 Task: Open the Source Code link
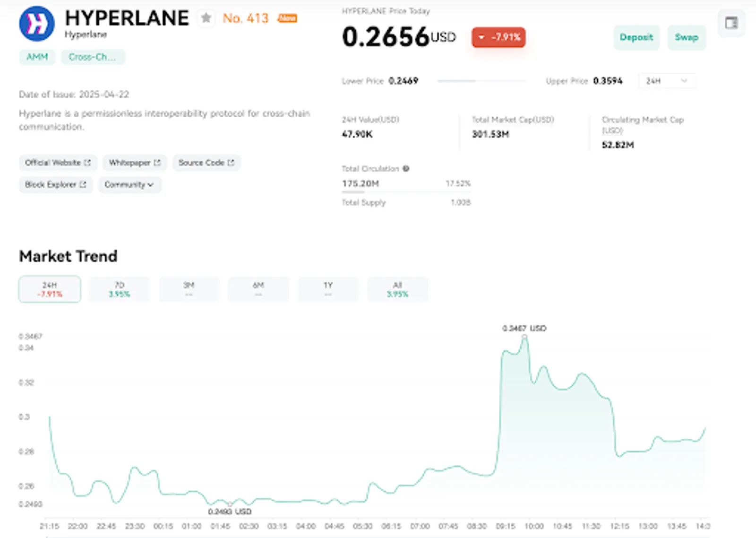tap(206, 163)
